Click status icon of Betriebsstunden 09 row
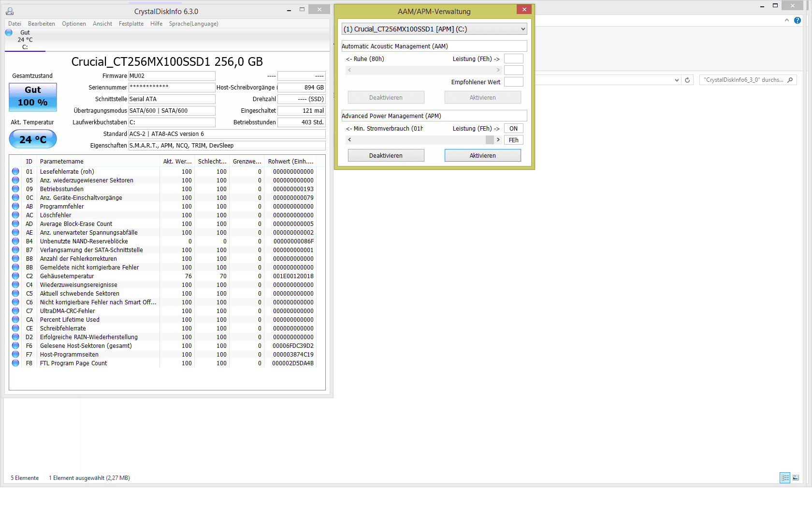Screen dimensions: 812x508 coord(15,189)
